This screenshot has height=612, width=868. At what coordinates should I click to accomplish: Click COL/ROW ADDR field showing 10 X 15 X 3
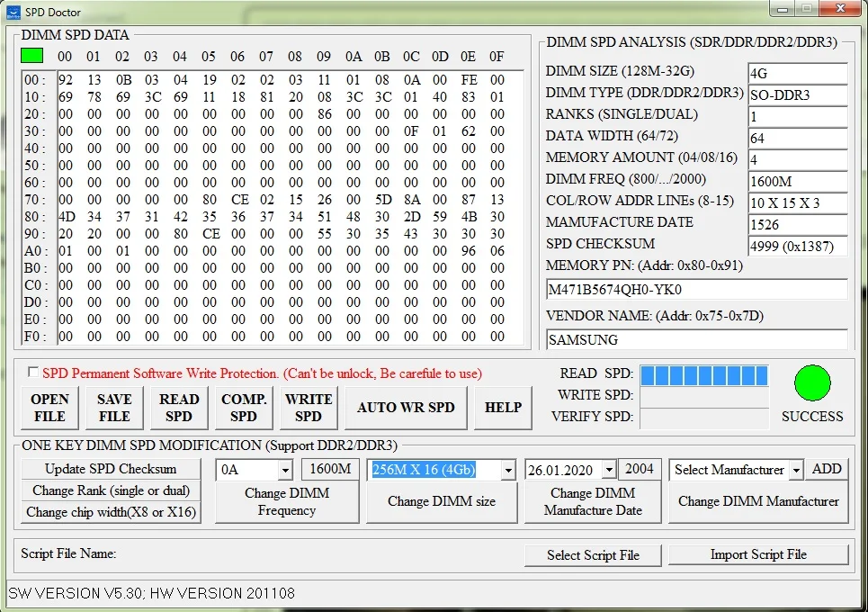click(x=798, y=202)
